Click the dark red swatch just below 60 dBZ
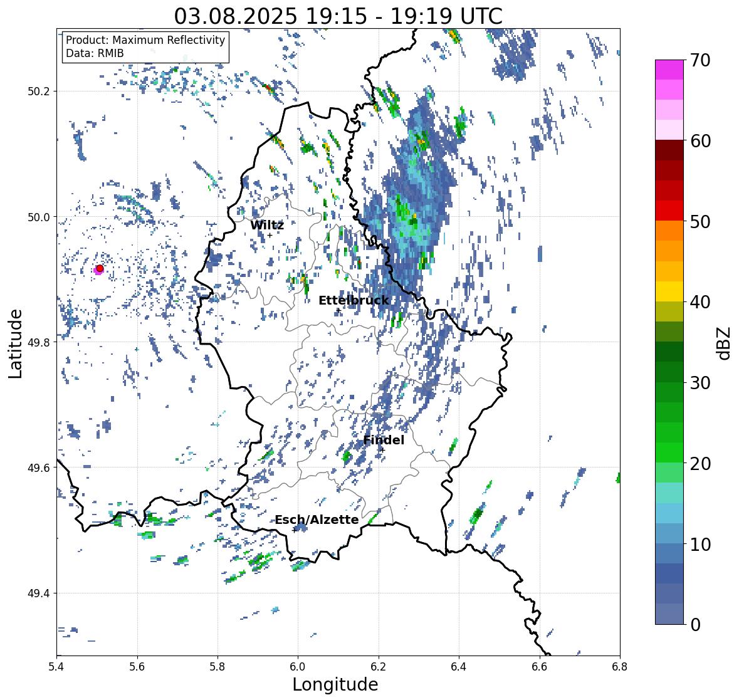Image resolution: width=739 pixels, height=700 pixels. click(x=669, y=150)
